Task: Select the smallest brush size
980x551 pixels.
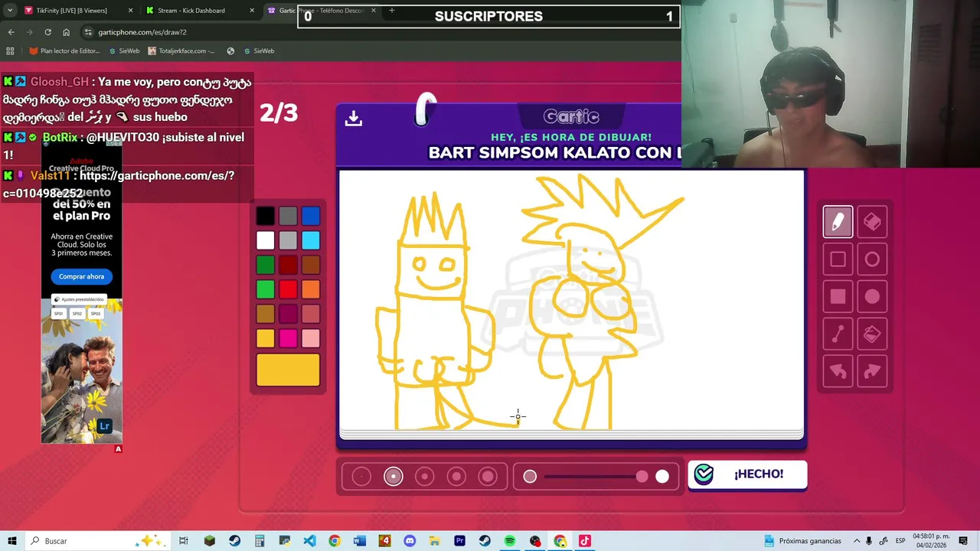Action: (361, 477)
